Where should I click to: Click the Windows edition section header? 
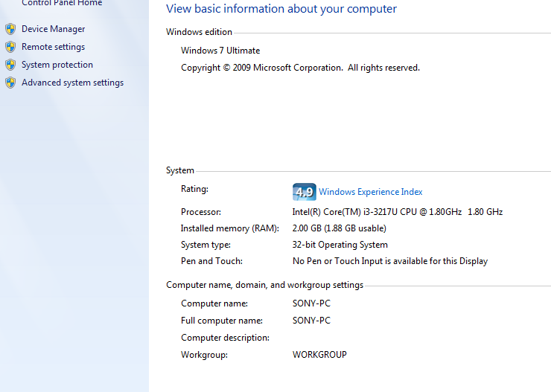[199, 32]
